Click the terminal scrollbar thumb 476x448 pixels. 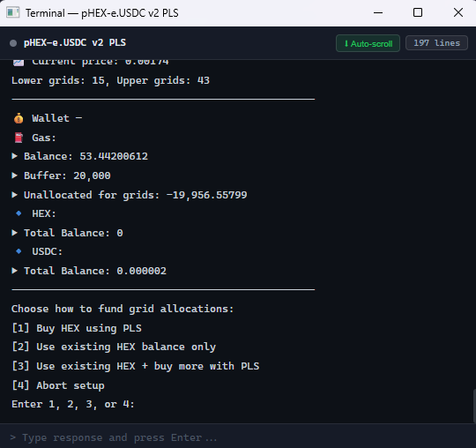(474, 406)
